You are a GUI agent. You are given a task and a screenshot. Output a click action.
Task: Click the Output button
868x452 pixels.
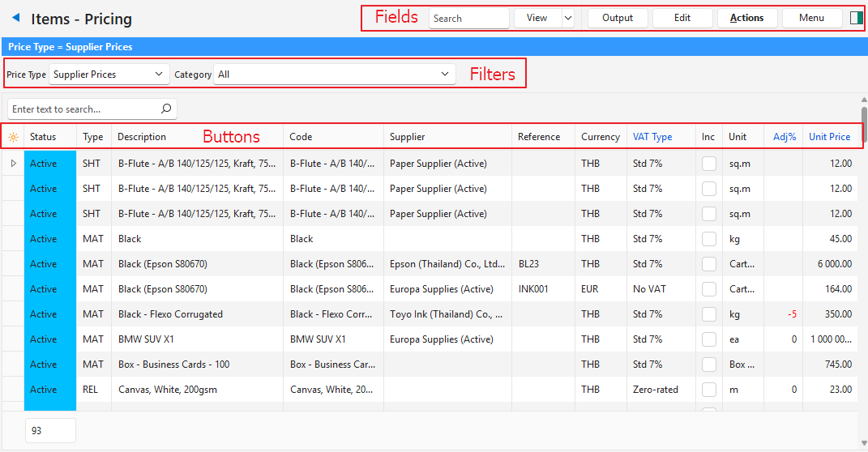tap(618, 18)
